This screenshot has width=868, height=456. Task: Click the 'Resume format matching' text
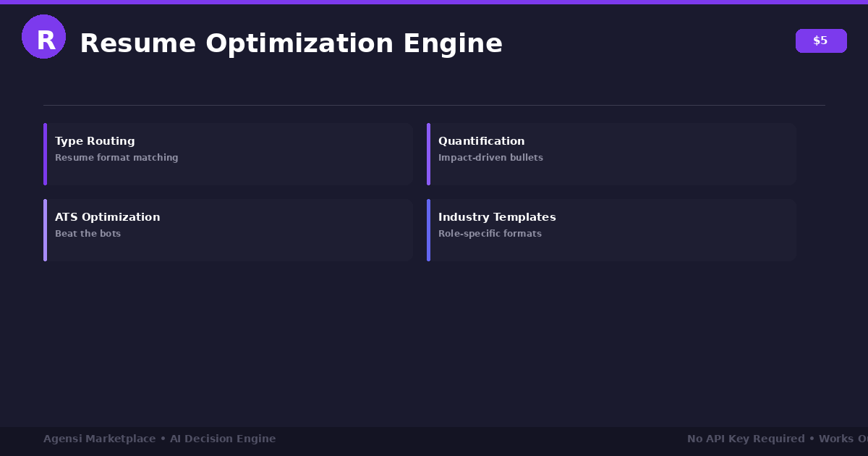(x=116, y=158)
